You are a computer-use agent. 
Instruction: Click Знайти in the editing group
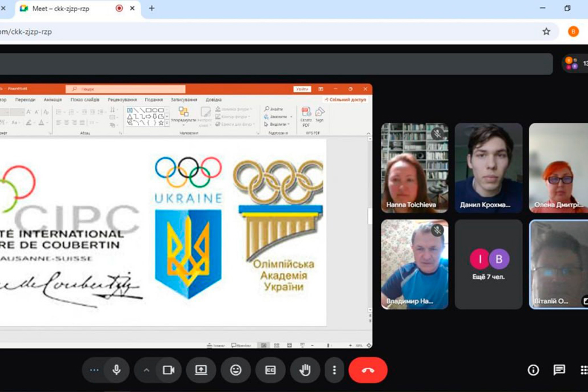(x=274, y=109)
